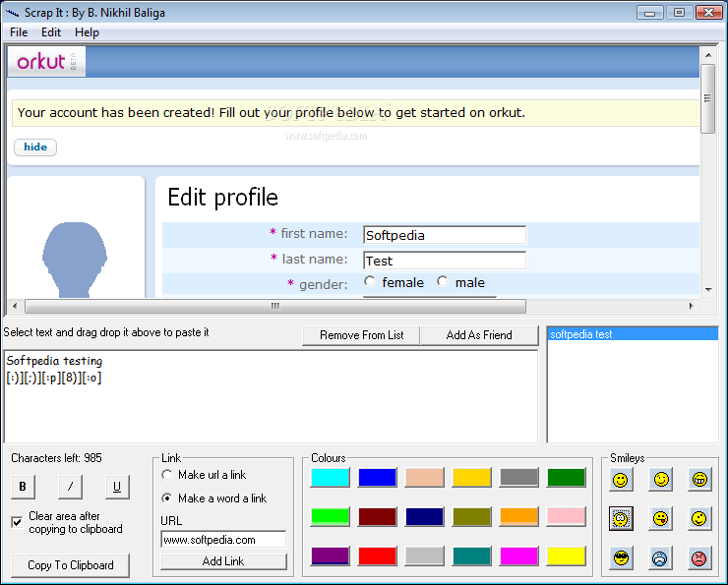Click the page scroll down arrow
The width and height of the screenshot is (728, 585).
[x=708, y=290]
